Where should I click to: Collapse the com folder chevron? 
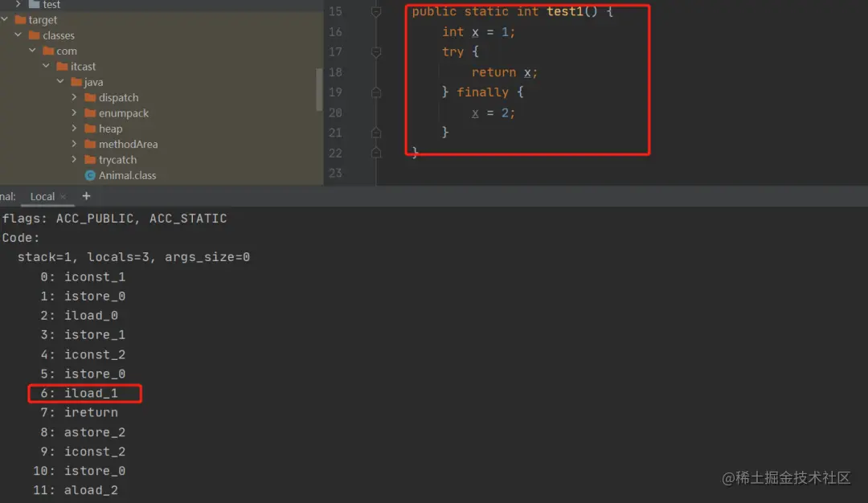point(32,51)
